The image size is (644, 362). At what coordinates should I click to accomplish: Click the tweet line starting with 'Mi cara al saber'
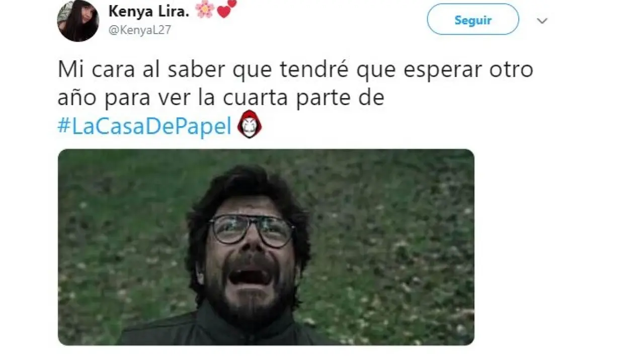[295, 69]
